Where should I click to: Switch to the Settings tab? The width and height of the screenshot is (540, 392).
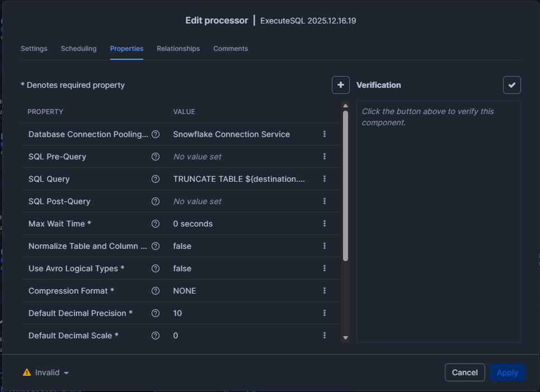click(x=34, y=49)
